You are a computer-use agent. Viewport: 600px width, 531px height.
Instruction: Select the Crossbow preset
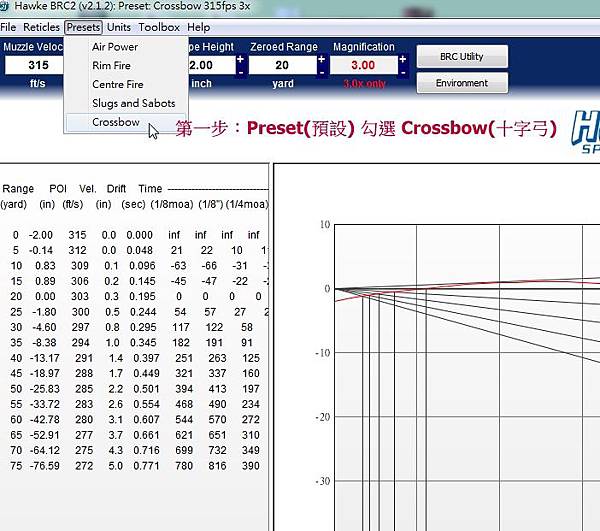coord(126,122)
